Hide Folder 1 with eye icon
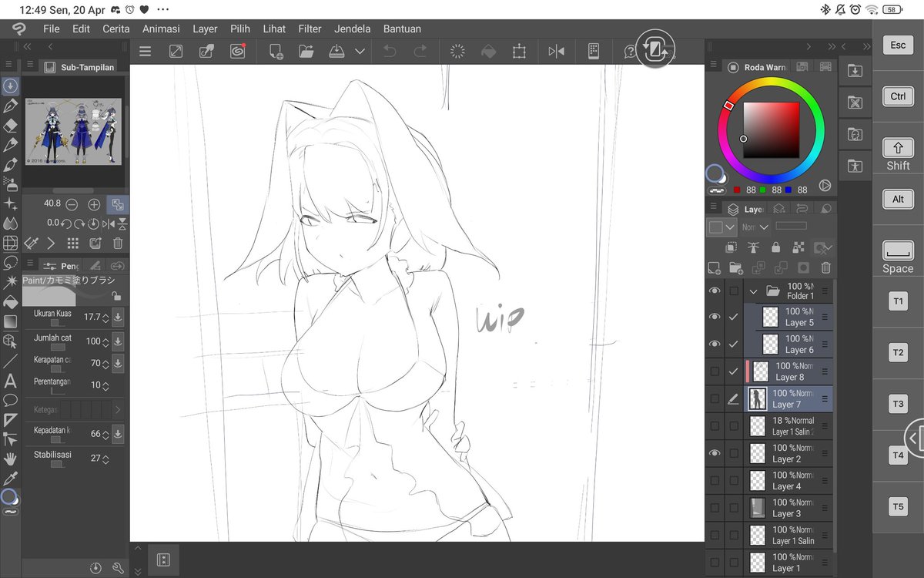 tap(715, 291)
